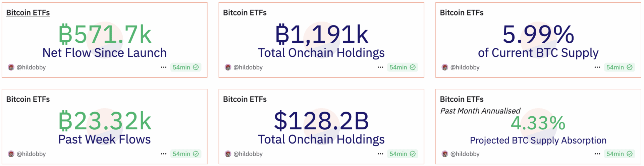The image size is (644, 166).
Task: Open three-dot menu on Net Flow Since Launch card
Action: click(164, 67)
